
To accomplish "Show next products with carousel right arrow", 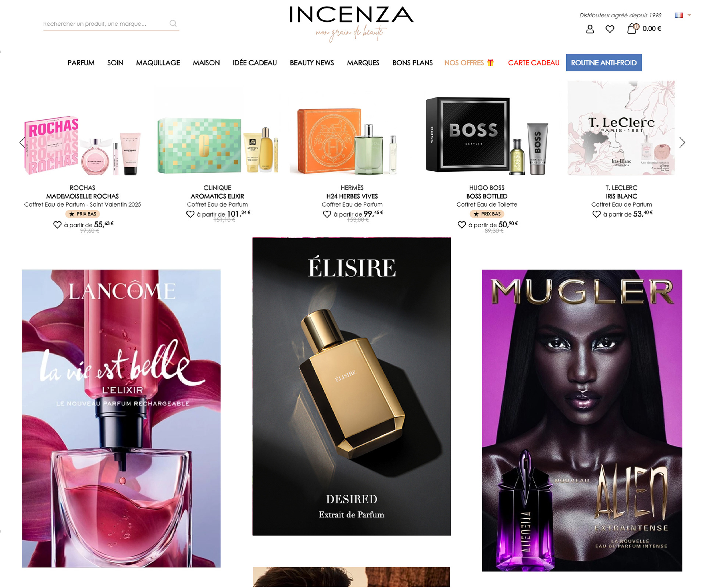I will coord(682,143).
